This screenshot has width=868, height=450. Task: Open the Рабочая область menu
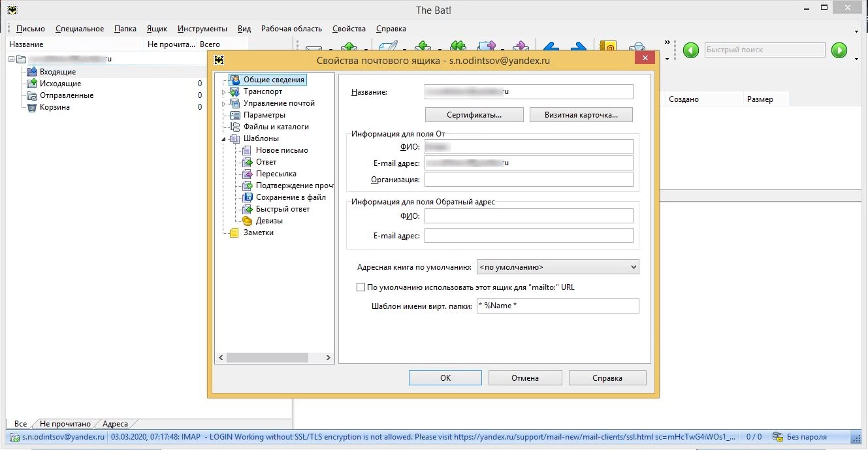pyautogui.click(x=291, y=29)
